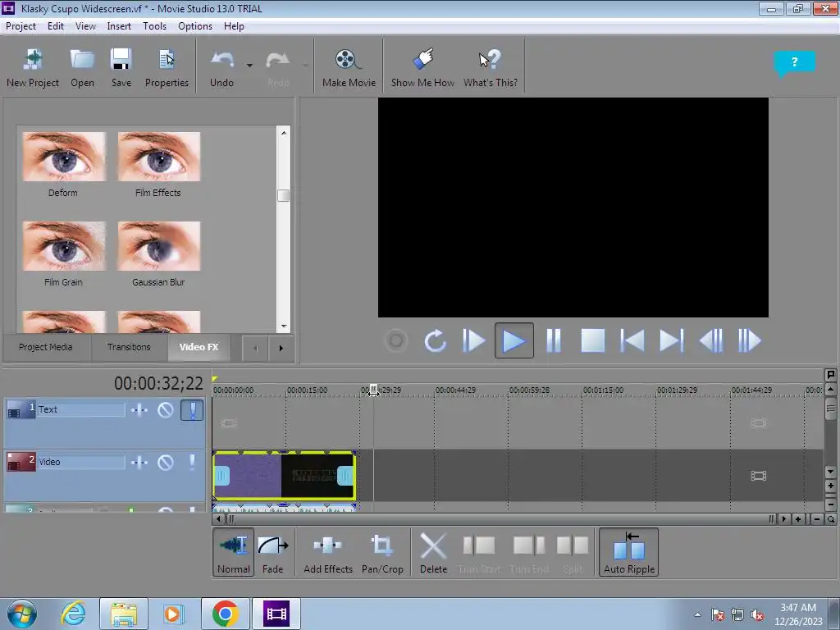Open the Help menu
Image resolution: width=840 pixels, height=630 pixels.
(234, 26)
